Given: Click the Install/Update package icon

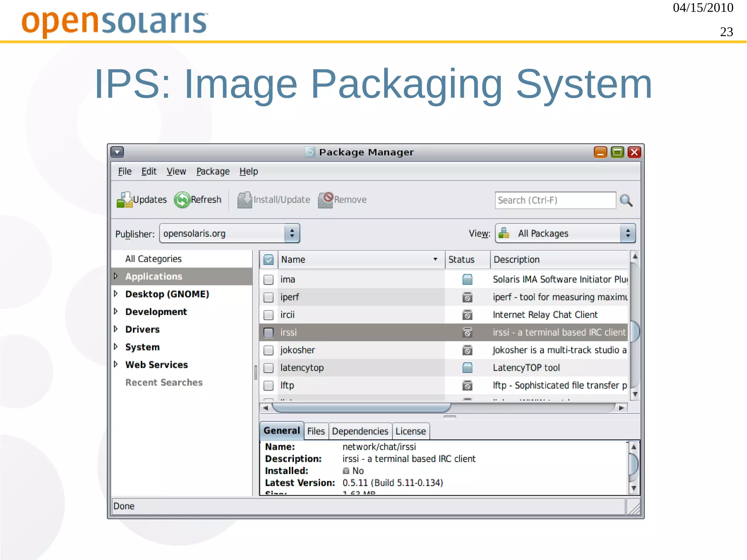Looking at the screenshot, I should pyautogui.click(x=244, y=200).
